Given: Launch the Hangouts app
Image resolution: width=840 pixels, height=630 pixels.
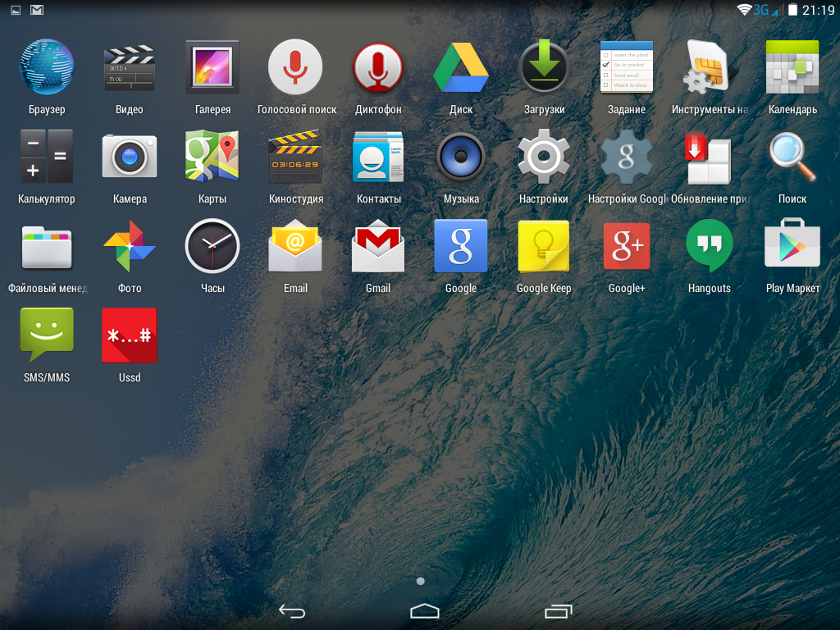Looking at the screenshot, I should tap(710, 246).
